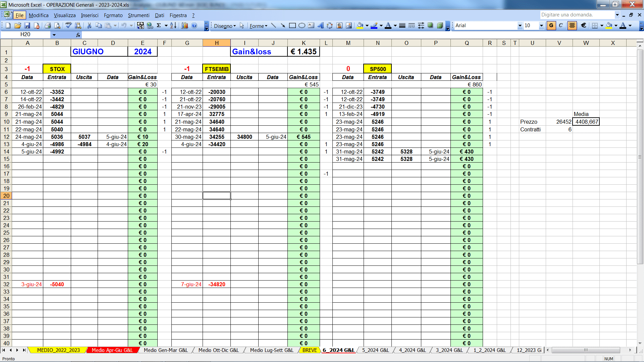The height and width of the screenshot is (362, 644).
Task: Cut selection with scissors icon
Action: 89,25
